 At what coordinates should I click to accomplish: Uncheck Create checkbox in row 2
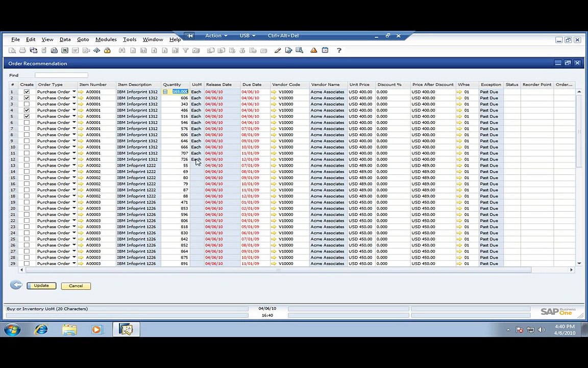27,98
